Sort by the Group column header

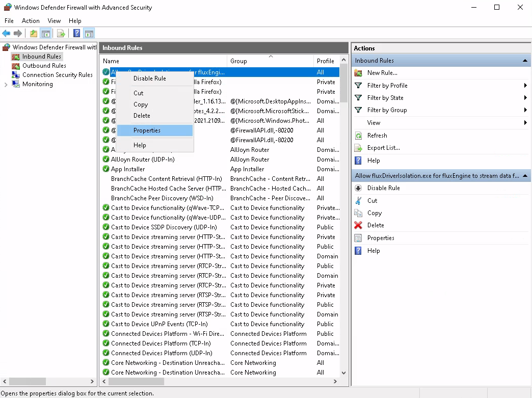click(270, 61)
